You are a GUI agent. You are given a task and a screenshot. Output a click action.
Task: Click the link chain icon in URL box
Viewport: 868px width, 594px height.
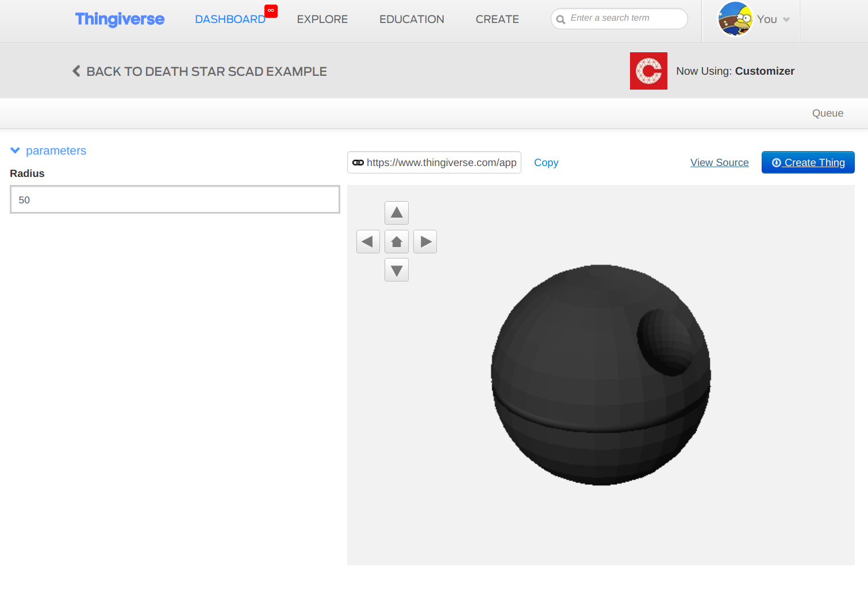click(x=358, y=163)
